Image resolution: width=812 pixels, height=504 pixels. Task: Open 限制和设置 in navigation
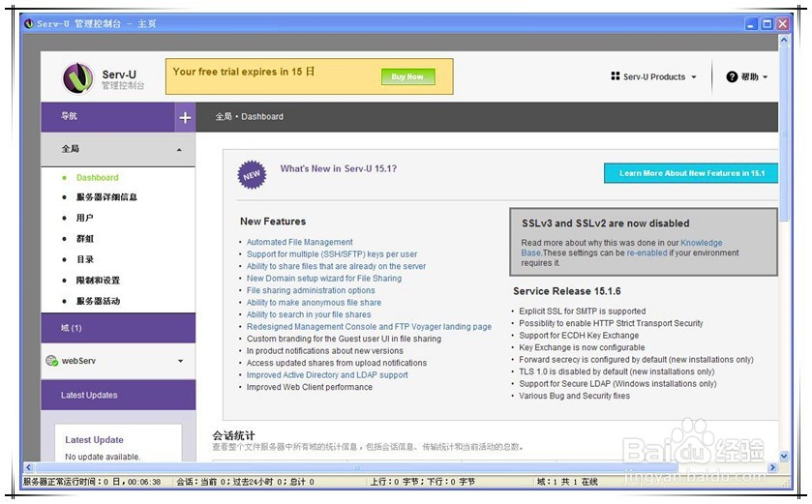pyautogui.click(x=98, y=280)
